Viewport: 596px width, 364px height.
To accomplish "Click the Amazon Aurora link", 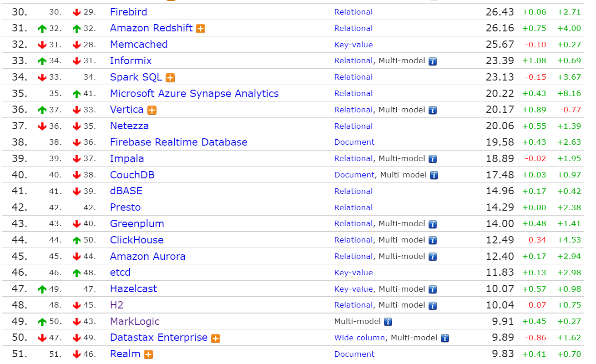I will 148,257.
